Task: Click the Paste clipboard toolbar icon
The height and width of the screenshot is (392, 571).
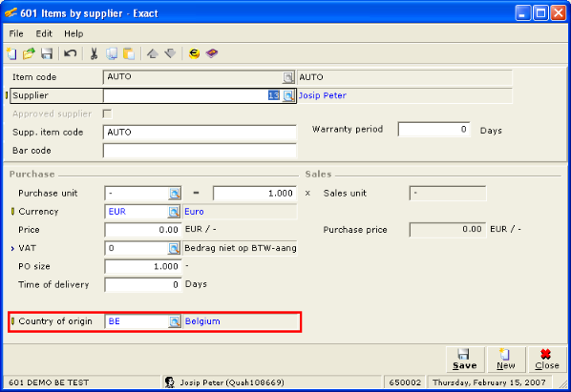Action: click(129, 53)
